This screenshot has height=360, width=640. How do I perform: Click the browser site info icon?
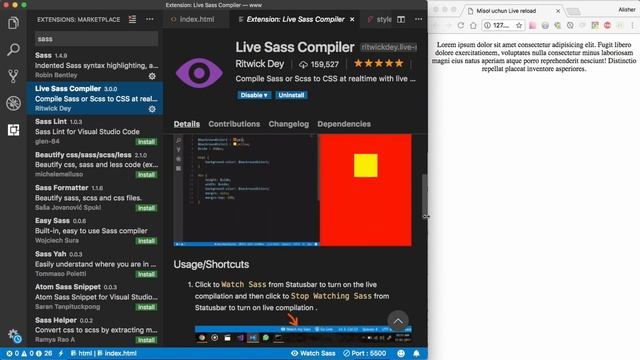click(x=487, y=25)
